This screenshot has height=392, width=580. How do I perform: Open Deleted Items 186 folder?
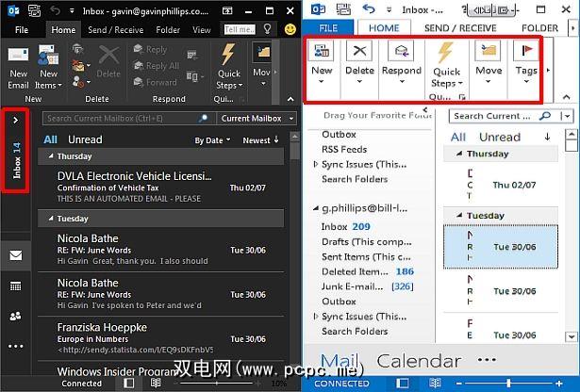(x=368, y=271)
